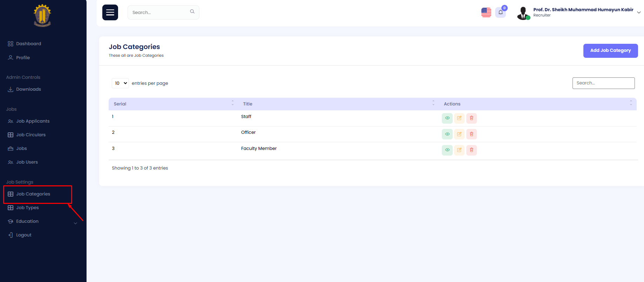
Task: Click edit icon for Faculty Member row
Action: click(x=459, y=150)
